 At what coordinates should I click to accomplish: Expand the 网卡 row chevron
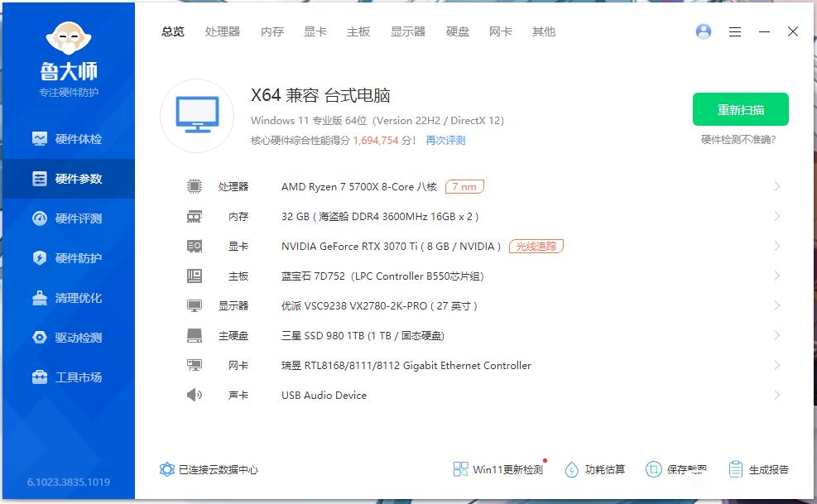pyautogui.click(x=777, y=365)
